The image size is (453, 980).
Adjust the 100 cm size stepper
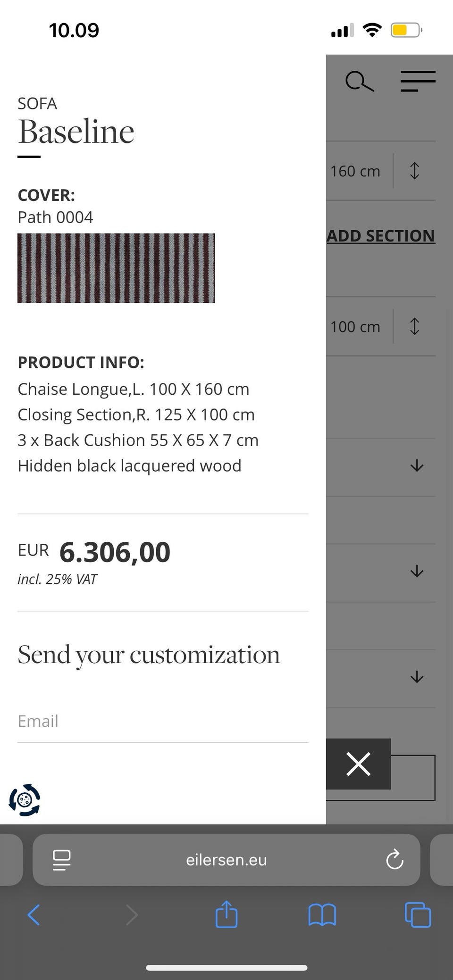tap(414, 326)
